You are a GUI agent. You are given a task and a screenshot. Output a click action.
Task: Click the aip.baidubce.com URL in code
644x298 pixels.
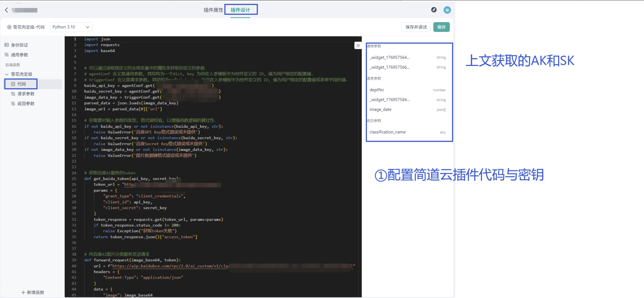coord(170,266)
